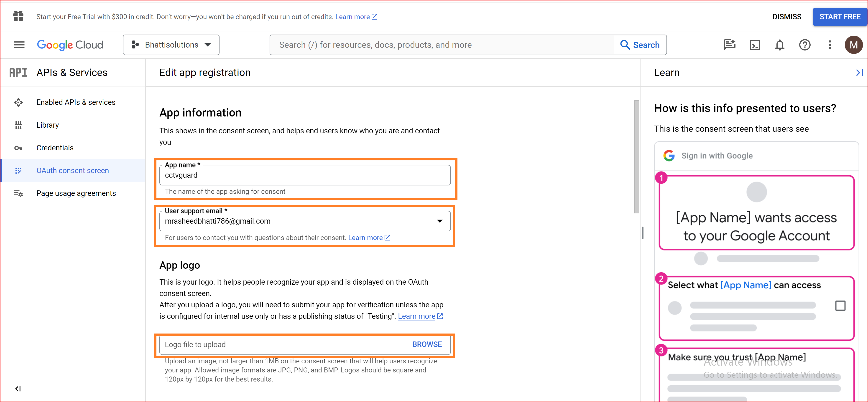Click the Enabled APIs & services icon
Image resolution: width=868 pixels, height=402 pixels.
pos(18,102)
